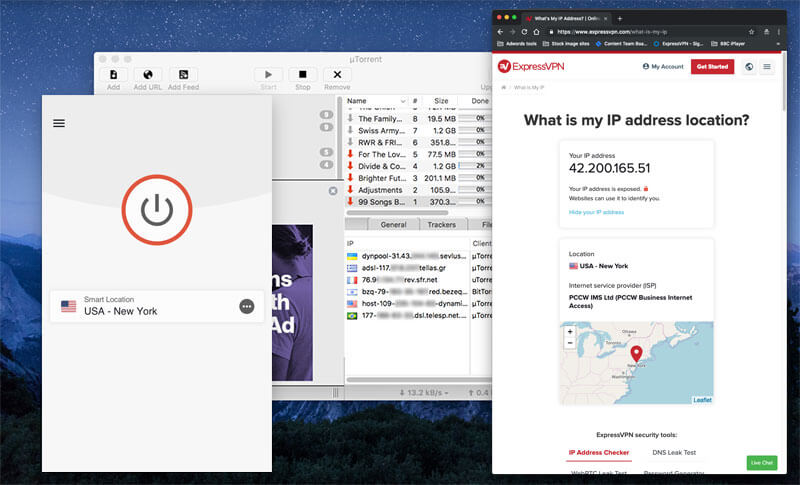This screenshot has height=485, width=800.
Task: Click the adsl-117 tellas.gr peer row
Action: [x=418, y=268]
